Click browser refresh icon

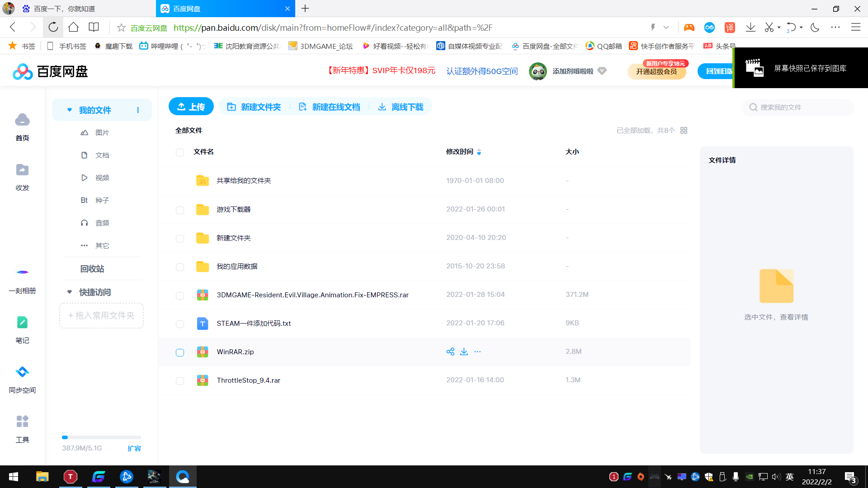tap(53, 27)
